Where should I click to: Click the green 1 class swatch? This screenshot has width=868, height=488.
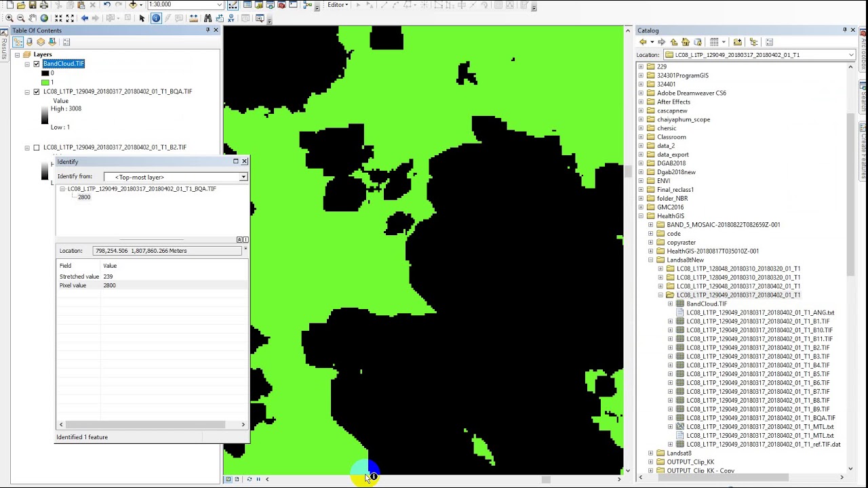tap(45, 82)
